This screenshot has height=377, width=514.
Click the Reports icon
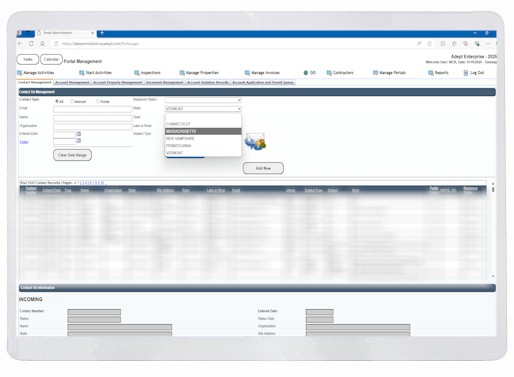pyautogui.click(x=431, y=73)
